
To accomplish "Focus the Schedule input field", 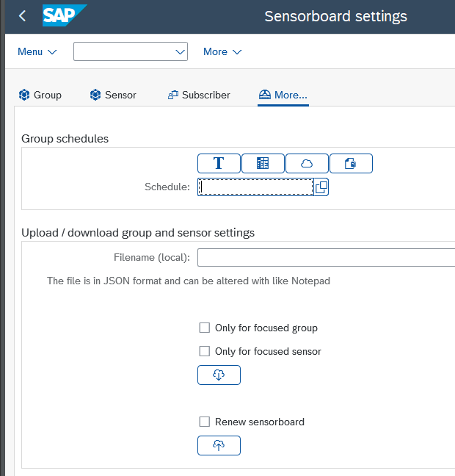I will pos(255,187).
